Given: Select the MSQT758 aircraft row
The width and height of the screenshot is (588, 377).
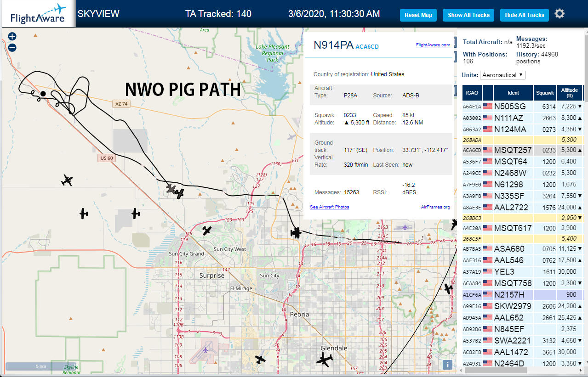Looking at the screenshot, I should coord(523,283).
